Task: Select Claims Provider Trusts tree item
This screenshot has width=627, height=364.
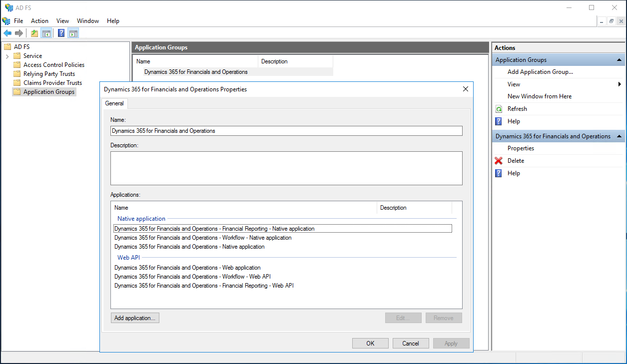Action: [52, 83]
